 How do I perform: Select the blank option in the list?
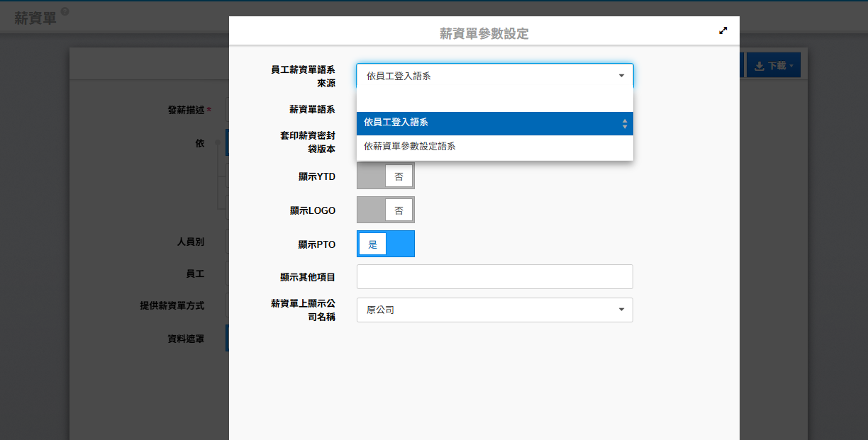pos(494,100)
